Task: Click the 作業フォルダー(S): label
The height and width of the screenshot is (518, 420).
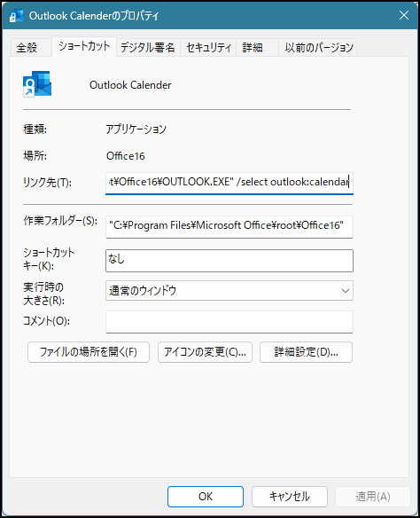Action: (60, 220)
